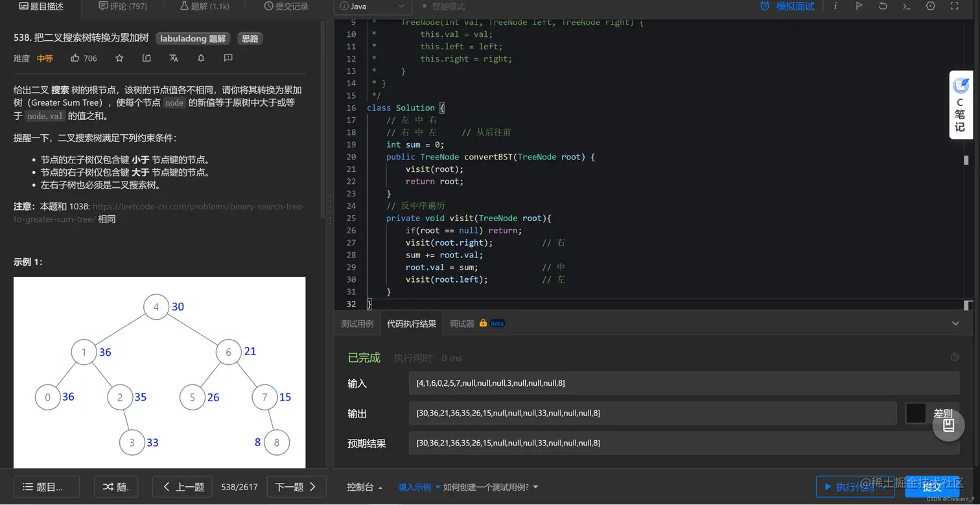Click the info 'i' icon in editor toolbar
Screen dimensions: 980x505
[835, 6]
